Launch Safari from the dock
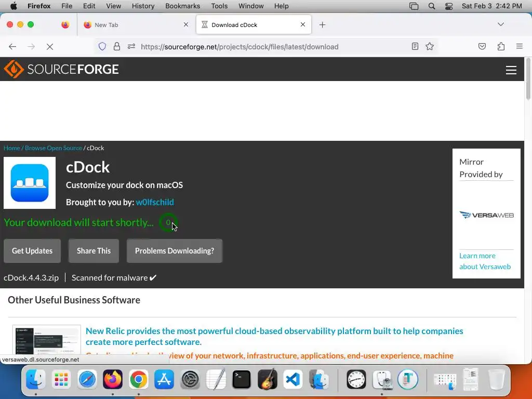This screenshot has width=532, height=399. click(x=87, y=379)
